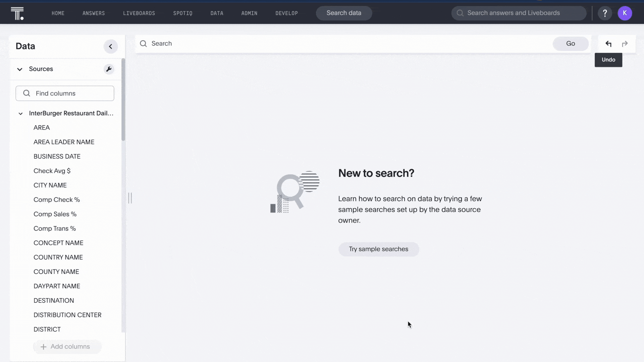This screenshot has height=362, width=644.
Task: Click the Redo arrow icon
Action: tap(625, 44)
